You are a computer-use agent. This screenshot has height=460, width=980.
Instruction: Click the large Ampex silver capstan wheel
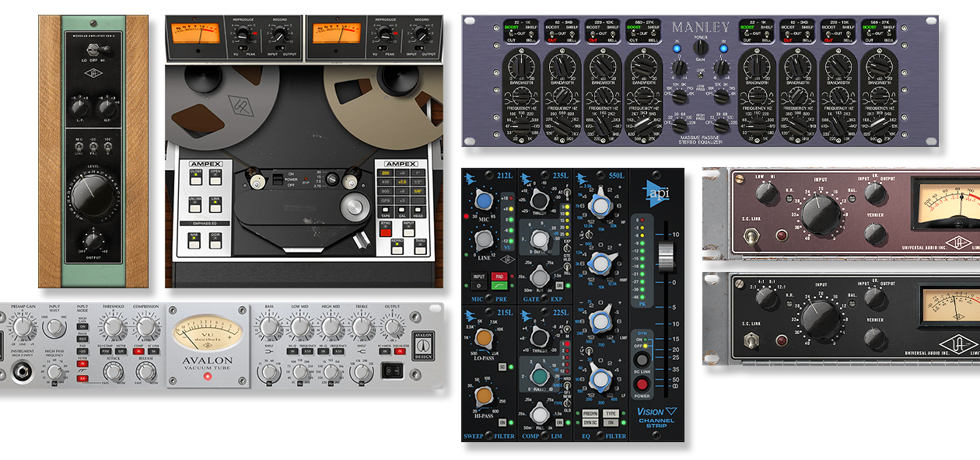(x=356, y=207)
